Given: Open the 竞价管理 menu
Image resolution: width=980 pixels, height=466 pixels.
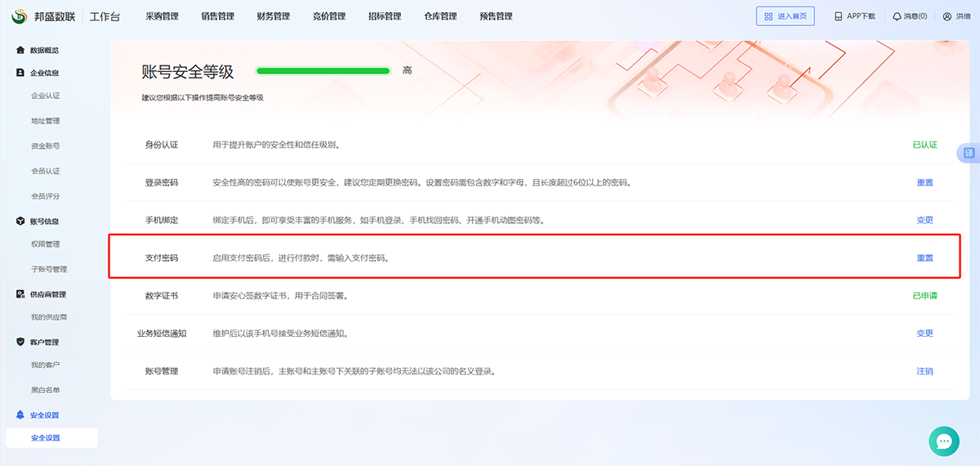Looking at the screenshot, I should click(x=329, y=16).
